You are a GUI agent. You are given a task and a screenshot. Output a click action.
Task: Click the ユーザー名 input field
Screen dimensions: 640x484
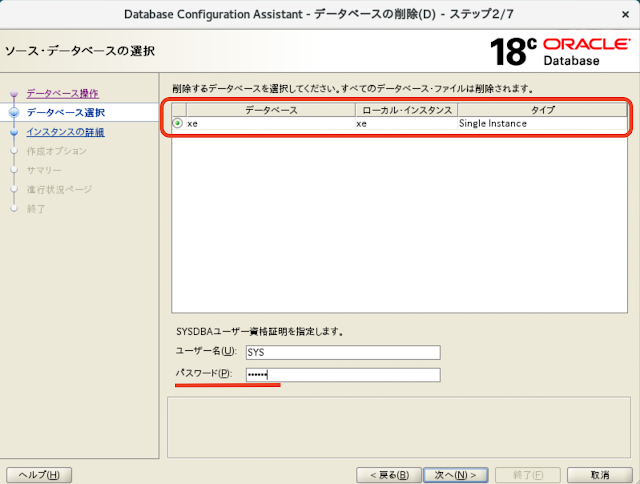tap(343, 352)
